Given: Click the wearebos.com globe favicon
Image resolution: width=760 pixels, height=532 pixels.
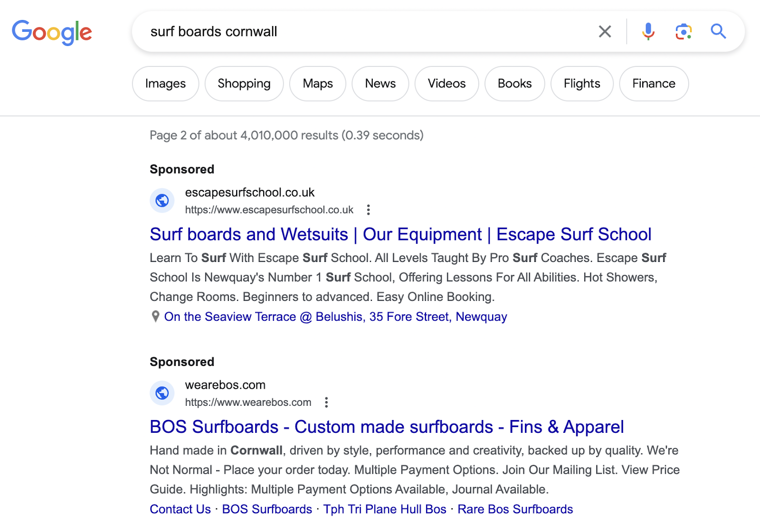Looking at the screenshot, I should point(162,393).
